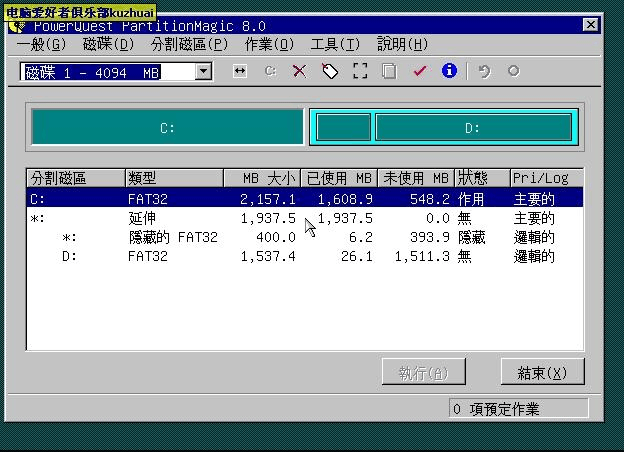Close the PartitionMagic window

click(591, 25)
